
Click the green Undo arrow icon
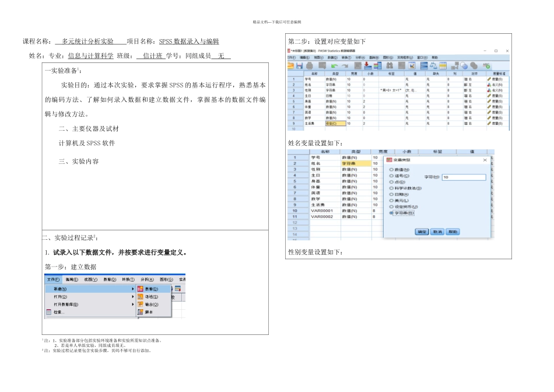click(x=335, y=66)
